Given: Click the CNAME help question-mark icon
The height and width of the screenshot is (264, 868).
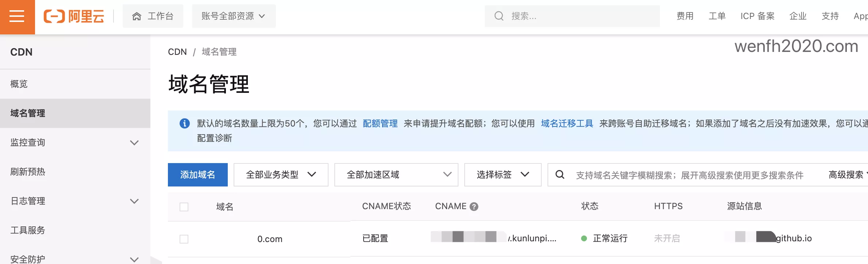Looking at the screenshot, I should coord(474,207).
